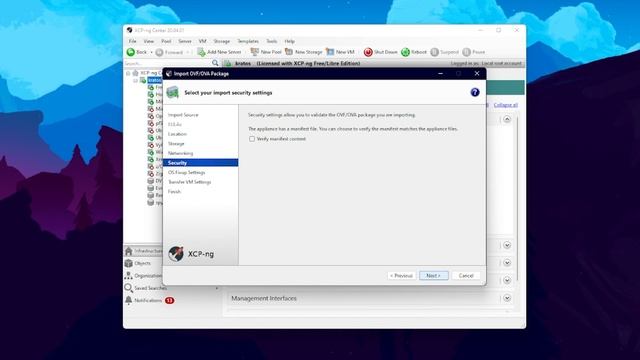Viewport: 640px width, 360px height.
Task: Expand the Management Interfaces section chevron
Action: 507,298
